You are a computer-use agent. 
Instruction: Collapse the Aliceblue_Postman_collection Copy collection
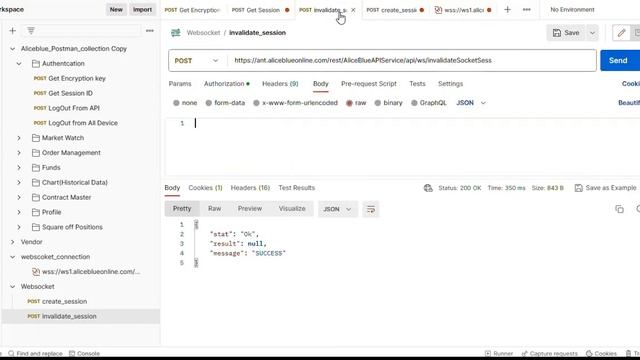pos(13,49)
